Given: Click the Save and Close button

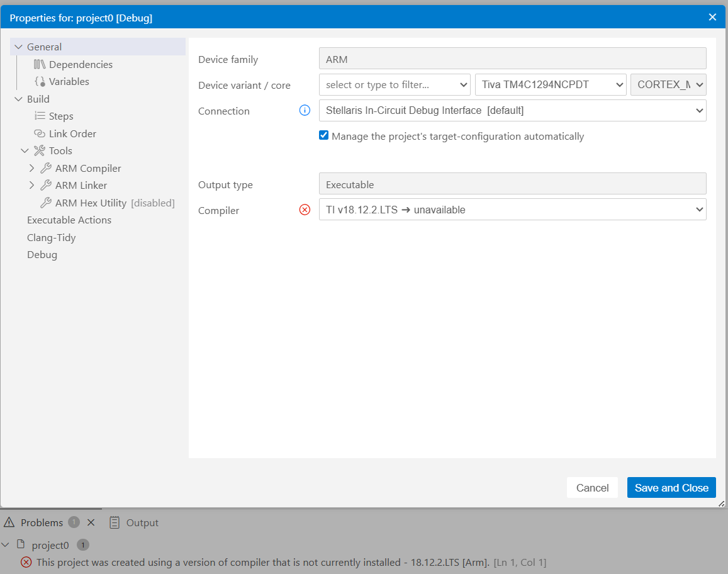Looking at the screenshot, I should click(x=671, y=488).
